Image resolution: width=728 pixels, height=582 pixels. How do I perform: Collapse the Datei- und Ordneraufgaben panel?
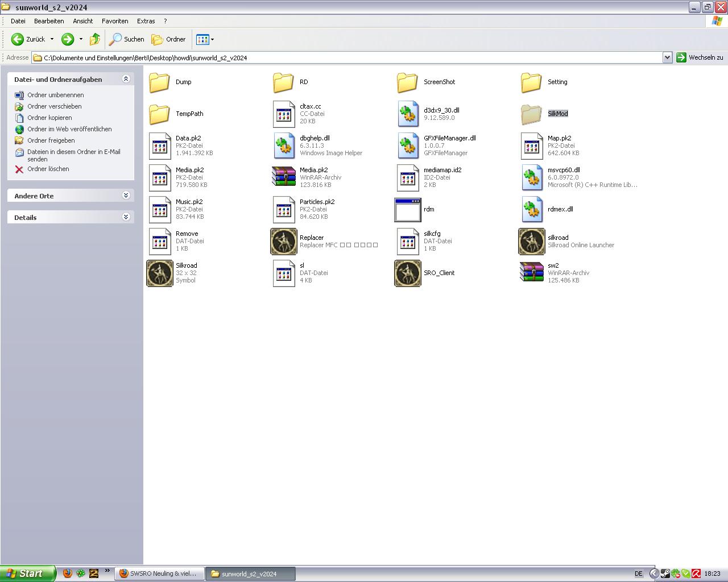[126, 79]
